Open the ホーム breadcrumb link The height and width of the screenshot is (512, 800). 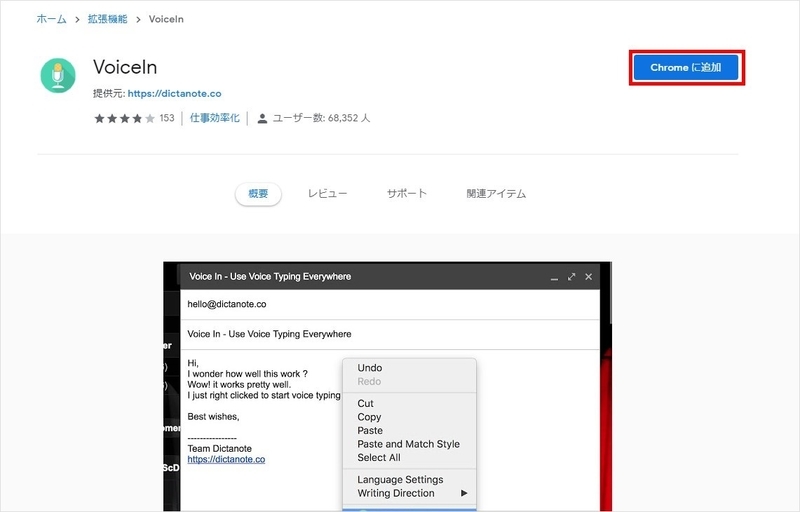click(x=52, y=19)
